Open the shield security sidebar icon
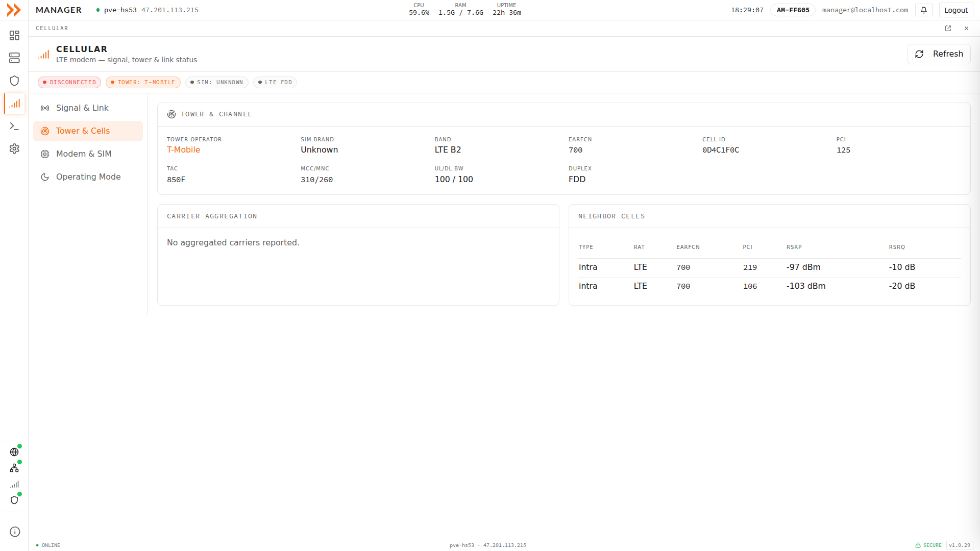The width and height of the screenshot is (980, 551). pyautogui.click(x=14, y=81)
